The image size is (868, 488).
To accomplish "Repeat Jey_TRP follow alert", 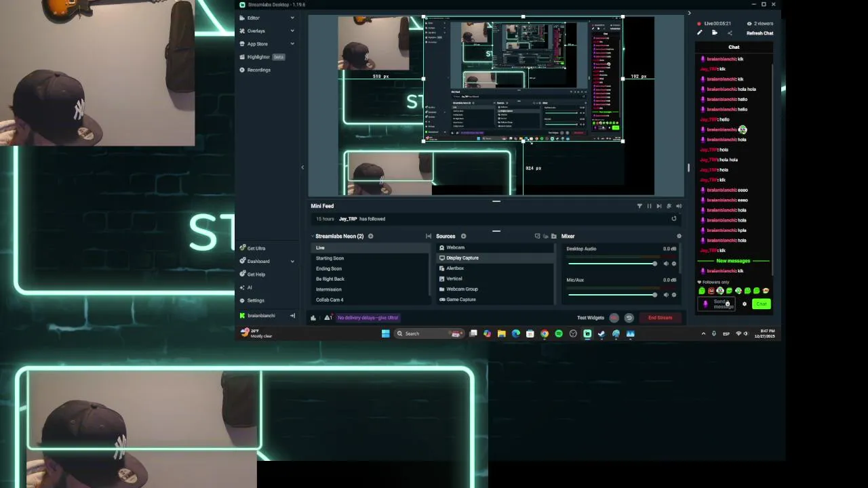I will coord(674,219).
